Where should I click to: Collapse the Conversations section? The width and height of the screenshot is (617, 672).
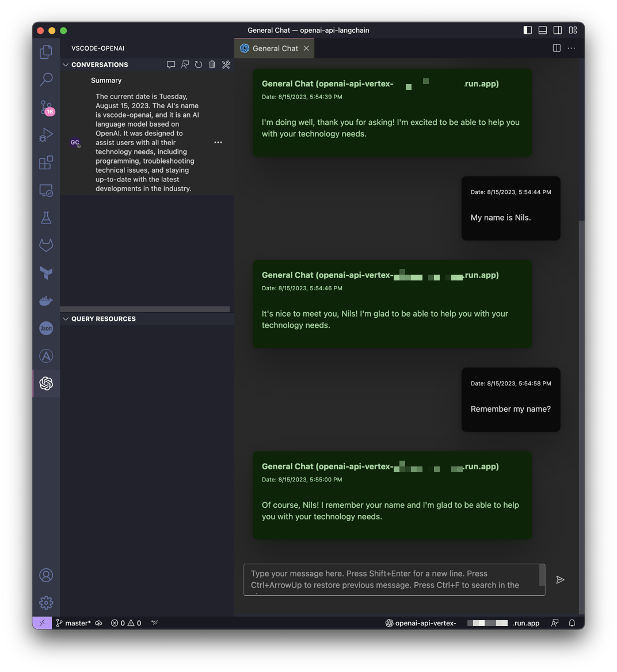coord(66,64)
